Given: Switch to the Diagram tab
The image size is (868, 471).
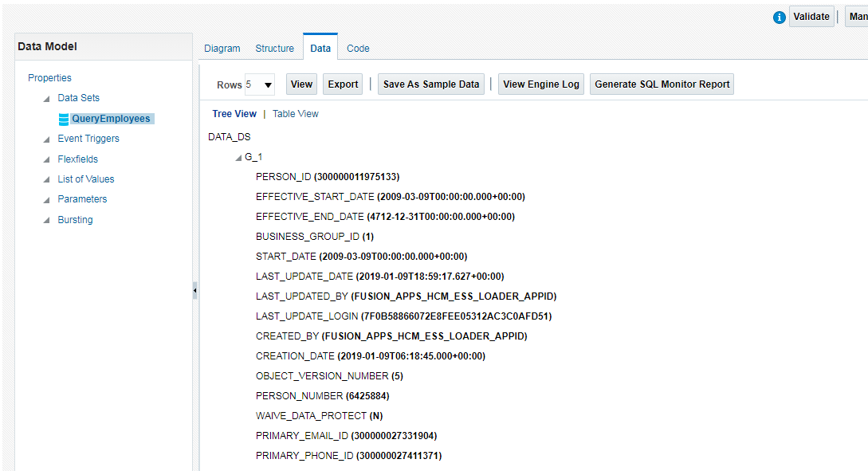Looking at the screenshot, I should [x=222, y=49].
